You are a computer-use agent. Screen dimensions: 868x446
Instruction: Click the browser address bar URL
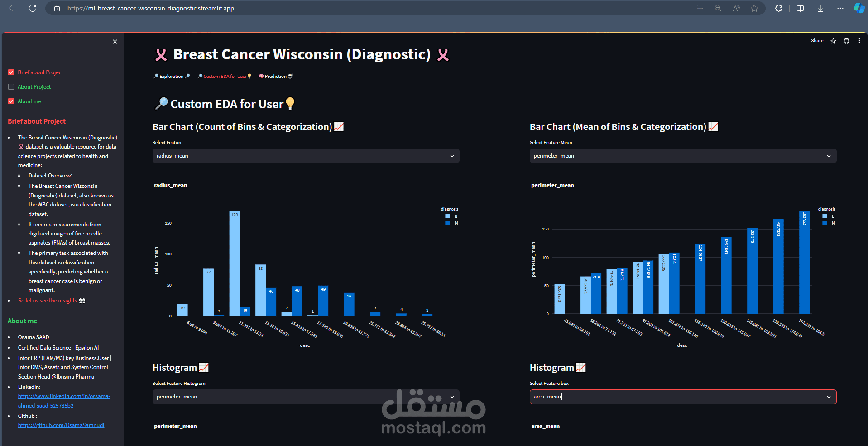point(151,8)
